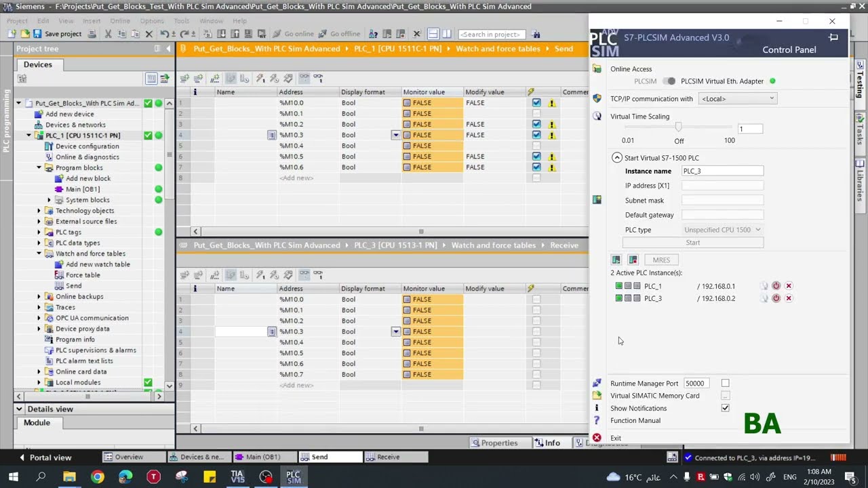Image resolution: width=868 pixels, height=488 pixels.
Task: Adjust the Virtual Time Scaling slider
Action: click(678, 127)
